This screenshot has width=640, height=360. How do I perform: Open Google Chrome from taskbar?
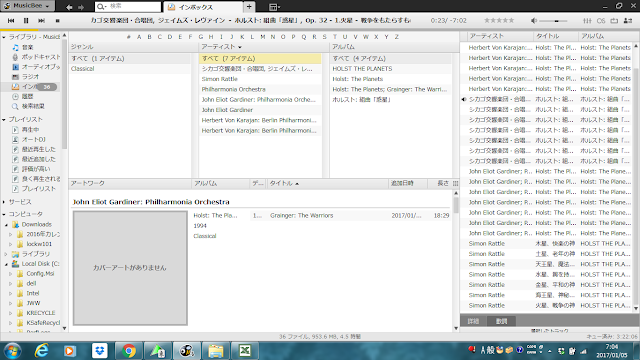(x=129, y=351)
